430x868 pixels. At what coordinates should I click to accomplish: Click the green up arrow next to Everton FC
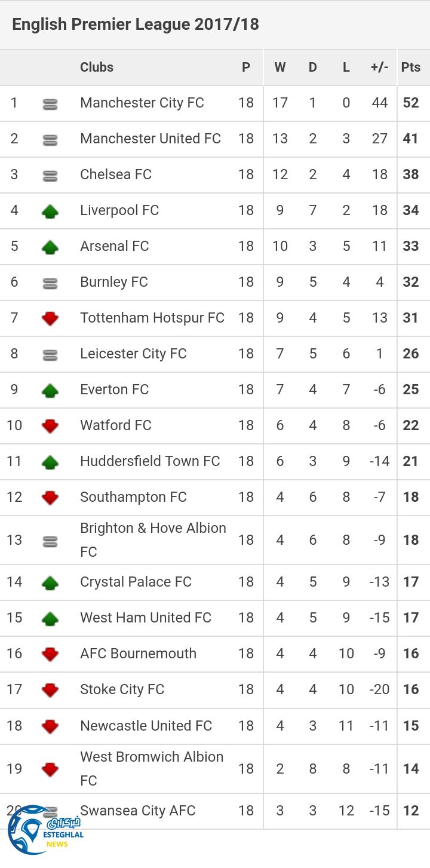tap(50, 391)
